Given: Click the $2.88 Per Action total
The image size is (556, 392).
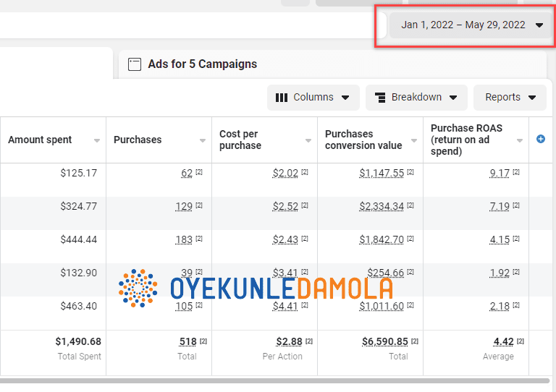Looking at the screenshot, I should coord(289,341).
